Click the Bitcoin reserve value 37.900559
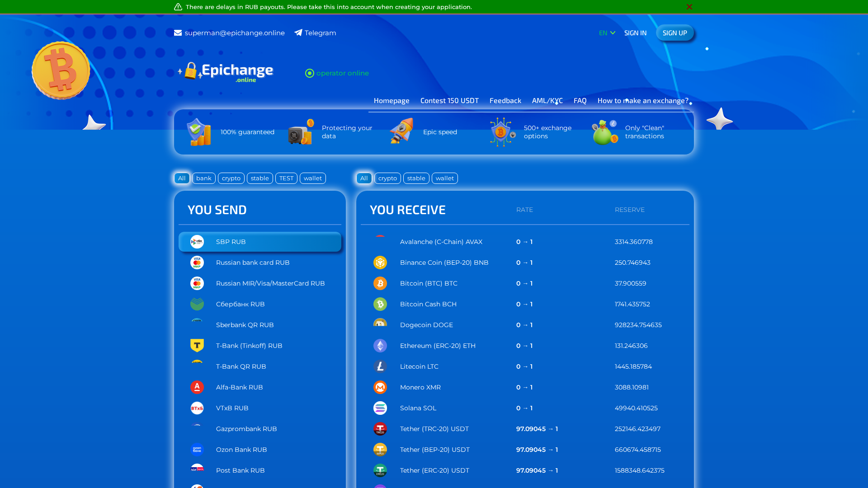The image size is (868, 488). 631,283
